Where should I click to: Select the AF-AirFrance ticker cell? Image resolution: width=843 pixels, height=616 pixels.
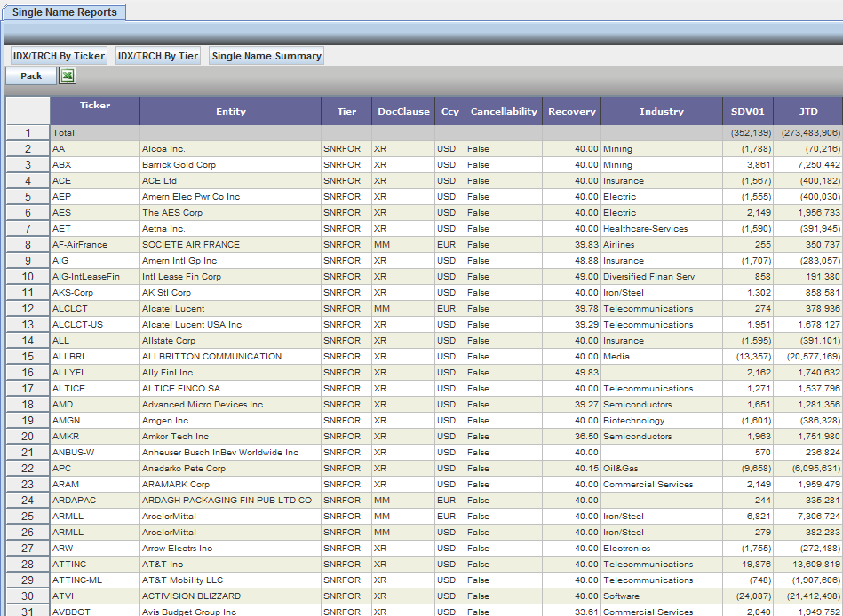pyautogui.click(x=95, y=245)
